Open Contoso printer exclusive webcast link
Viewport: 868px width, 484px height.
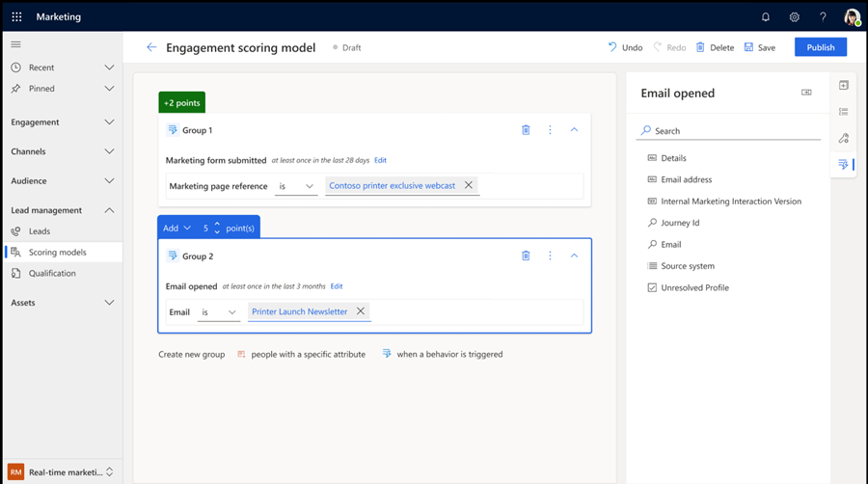tap(392, 186)
